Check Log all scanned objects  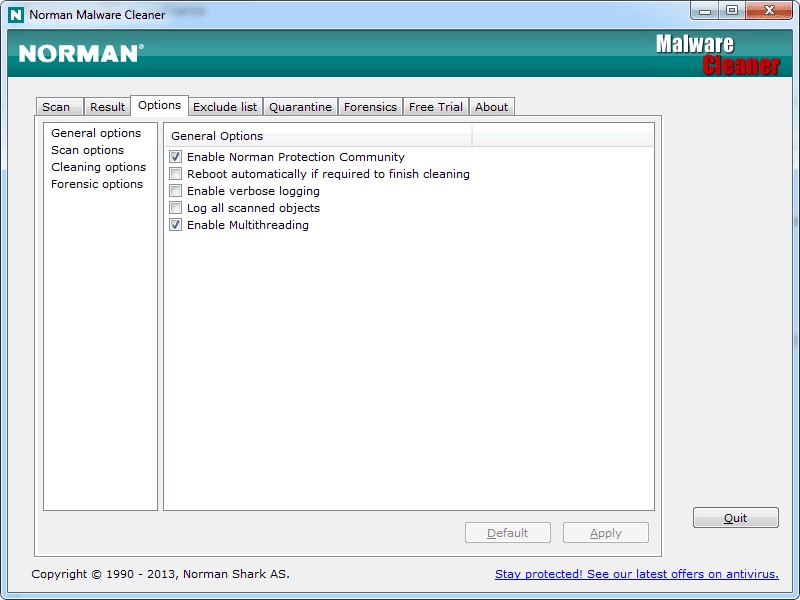(176, 208)
